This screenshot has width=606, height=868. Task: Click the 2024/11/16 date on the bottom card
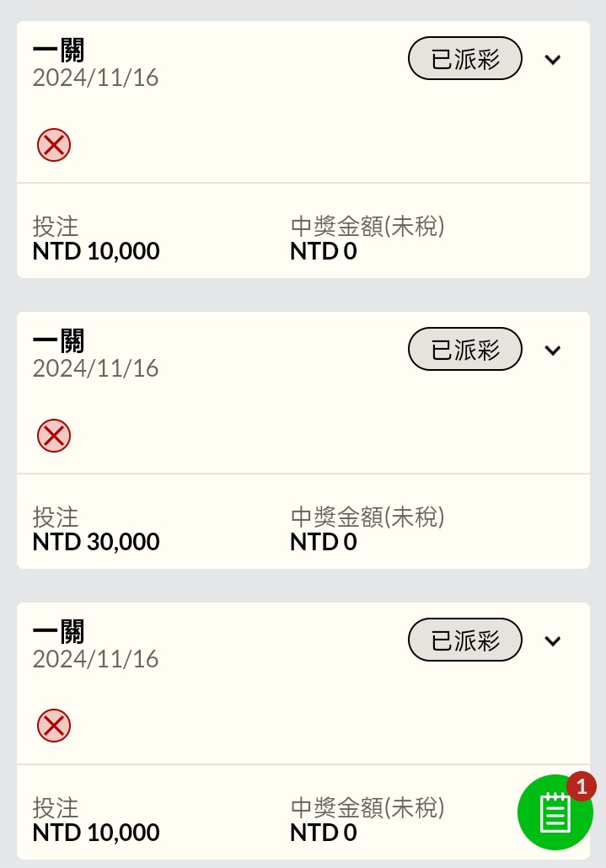tap(95, 659)
